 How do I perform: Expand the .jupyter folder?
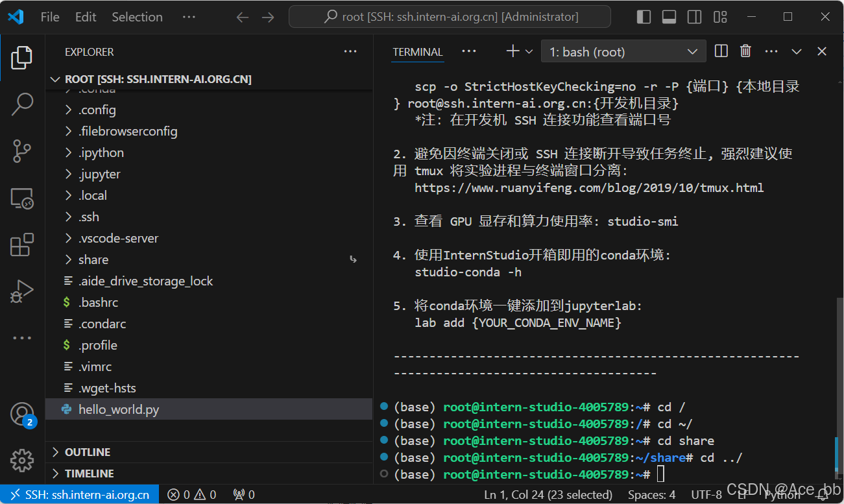[x=209, y=174]
